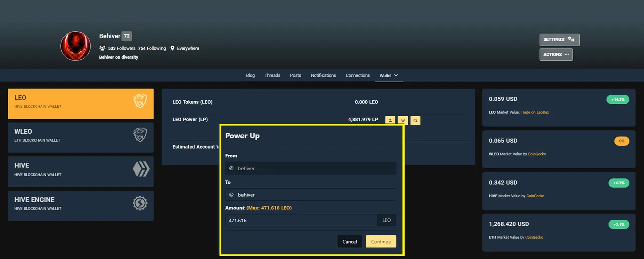Click the 533 Followers count
Viewport: 644px width, 259px height.
(x=122, y=48)
